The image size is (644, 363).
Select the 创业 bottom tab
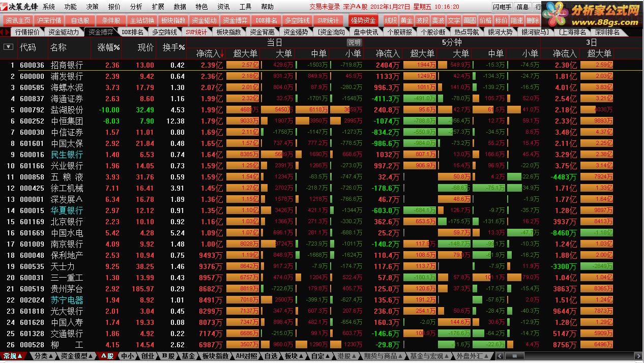pos(148,356)
